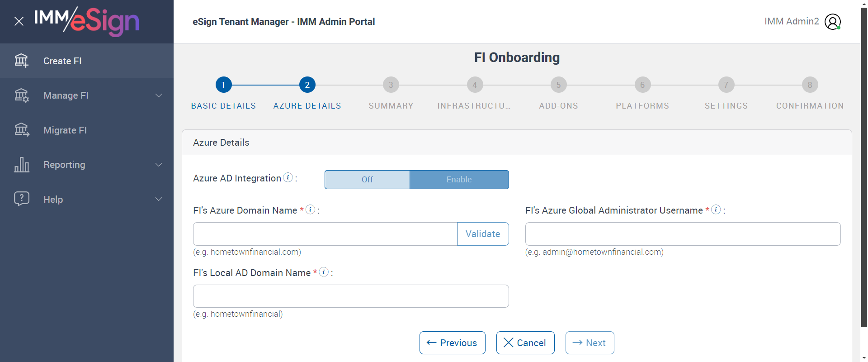This screenshot has width=868, height=362.
Task: Close the sidebar with the X icon
Action: tap(19, 21)
